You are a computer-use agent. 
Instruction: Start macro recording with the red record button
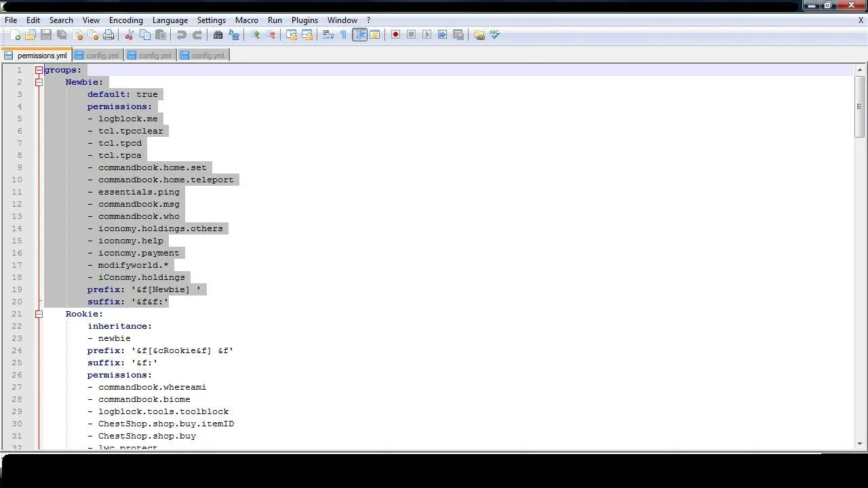click(396, 35)
